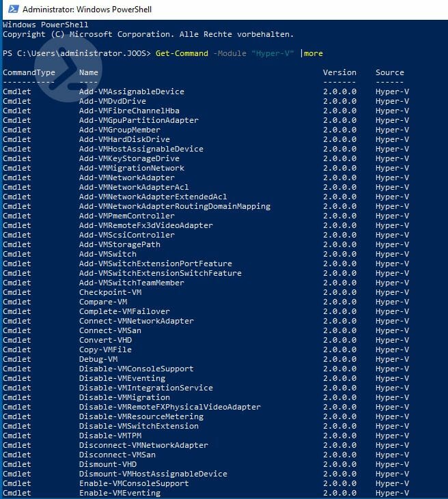Click the 'Administrator: Windows PowerShell' window title
This screenshot has height=499, width=448.
[87, 10]
